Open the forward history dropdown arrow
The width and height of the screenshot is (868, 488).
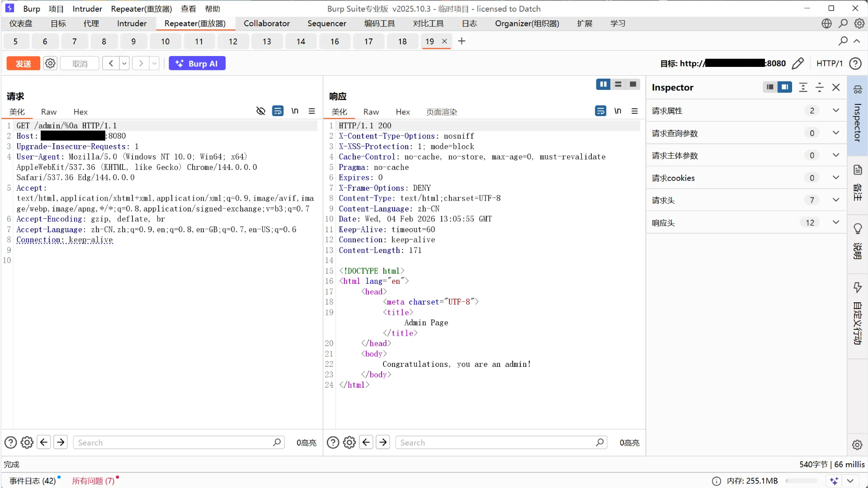point(155,63)
